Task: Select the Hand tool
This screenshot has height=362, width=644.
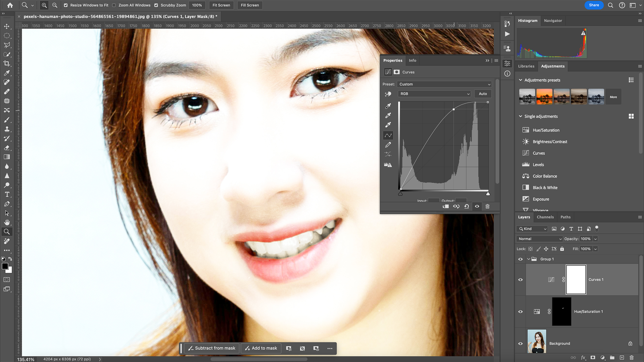Action: tap(7, 222)
